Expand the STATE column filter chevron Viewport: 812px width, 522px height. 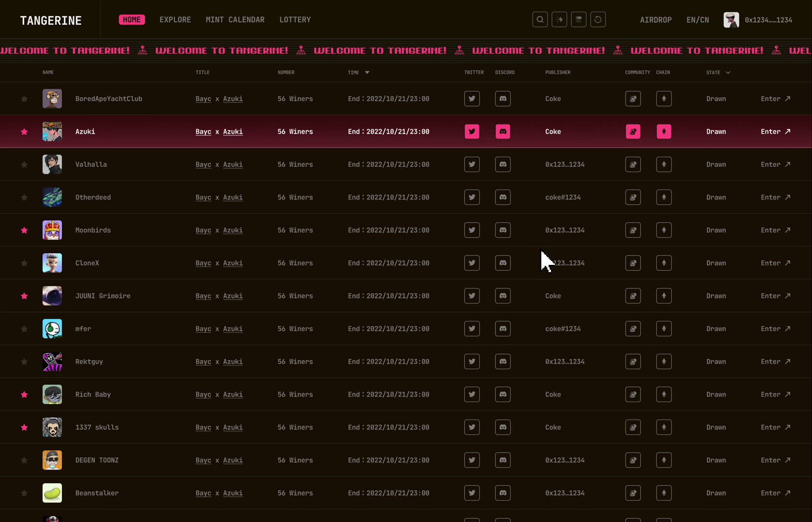click(728, 72)
